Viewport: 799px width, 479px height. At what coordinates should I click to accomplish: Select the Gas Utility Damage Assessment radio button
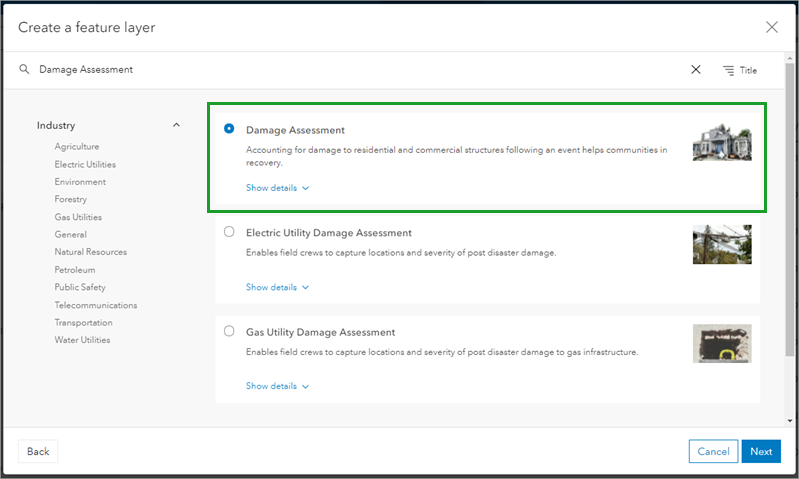click(229, 331)
